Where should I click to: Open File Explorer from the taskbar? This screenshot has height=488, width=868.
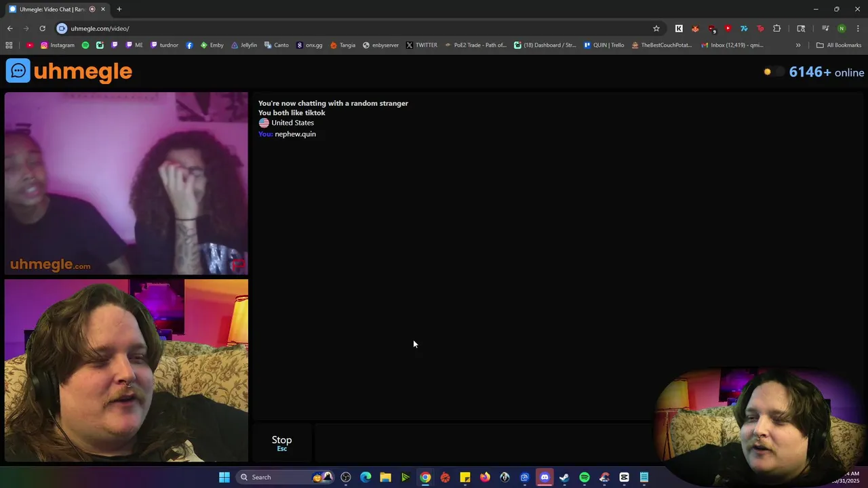385,477
